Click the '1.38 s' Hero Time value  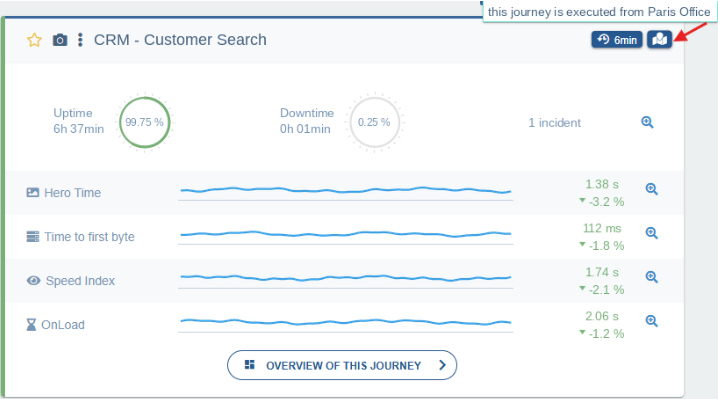[602, 184]
